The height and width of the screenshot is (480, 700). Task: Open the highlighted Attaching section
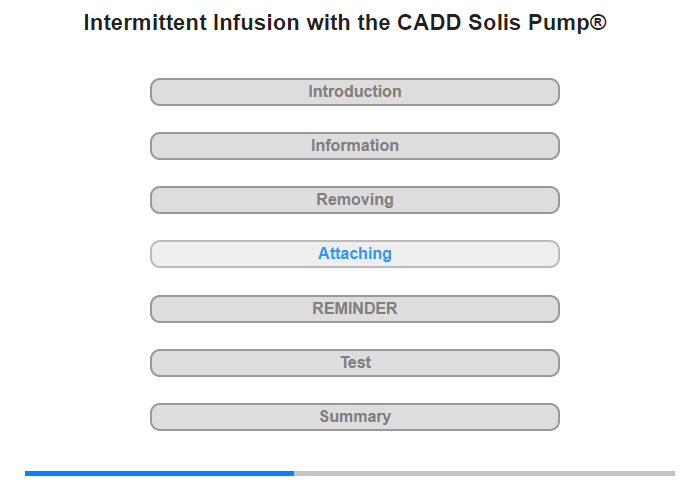coord(354,254)
